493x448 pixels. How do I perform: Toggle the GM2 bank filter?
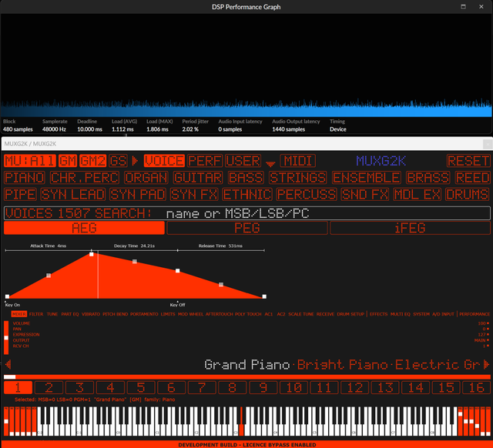[92, 161]
